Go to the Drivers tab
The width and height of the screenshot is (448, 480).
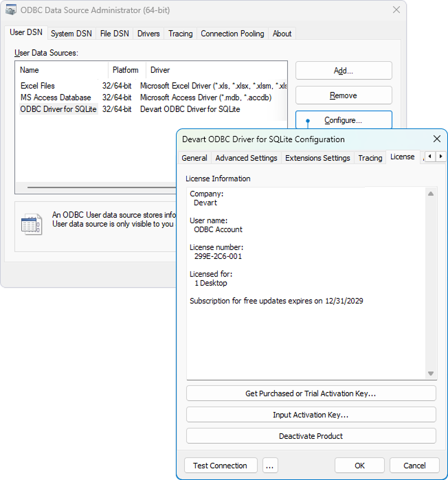148,34
